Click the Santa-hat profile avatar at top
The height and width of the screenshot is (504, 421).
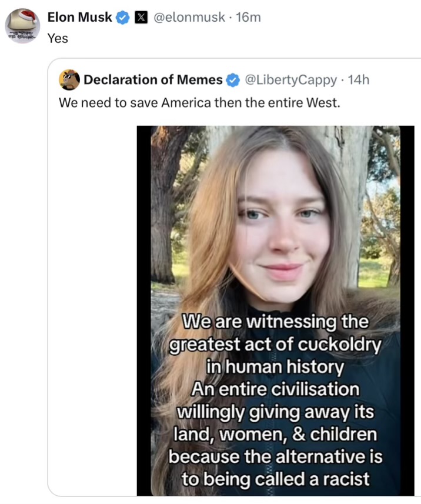(22, 26)
